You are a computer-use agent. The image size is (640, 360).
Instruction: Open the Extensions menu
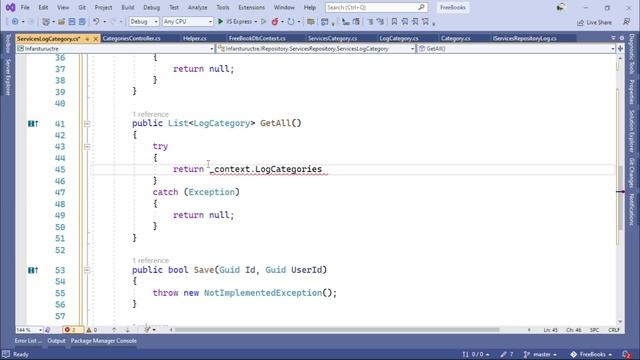pos(251,7)
